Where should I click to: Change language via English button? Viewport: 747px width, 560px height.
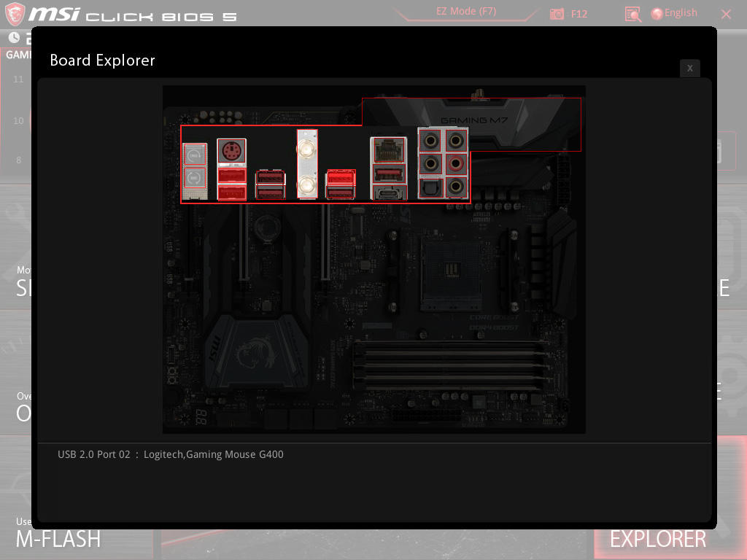click(674, 13)
